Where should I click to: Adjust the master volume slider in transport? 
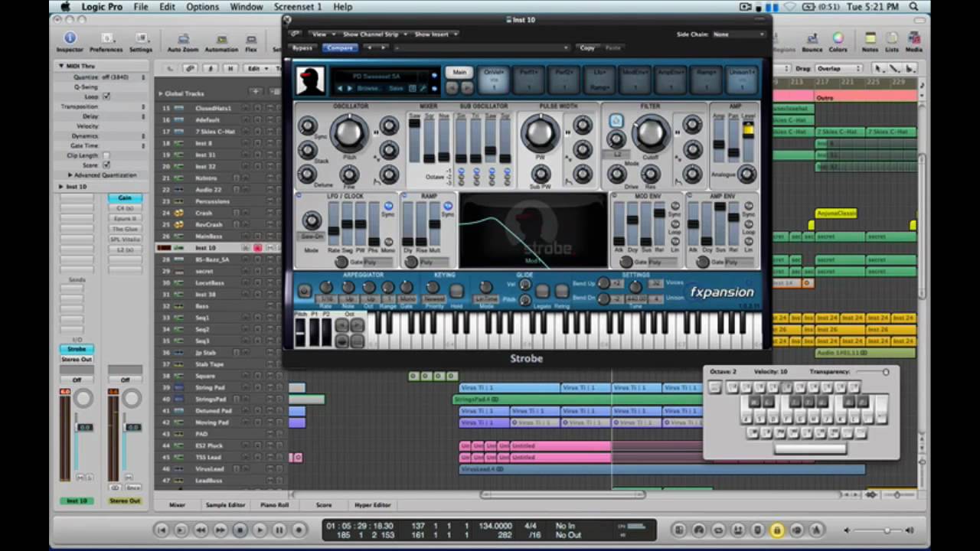click(877, 530)
